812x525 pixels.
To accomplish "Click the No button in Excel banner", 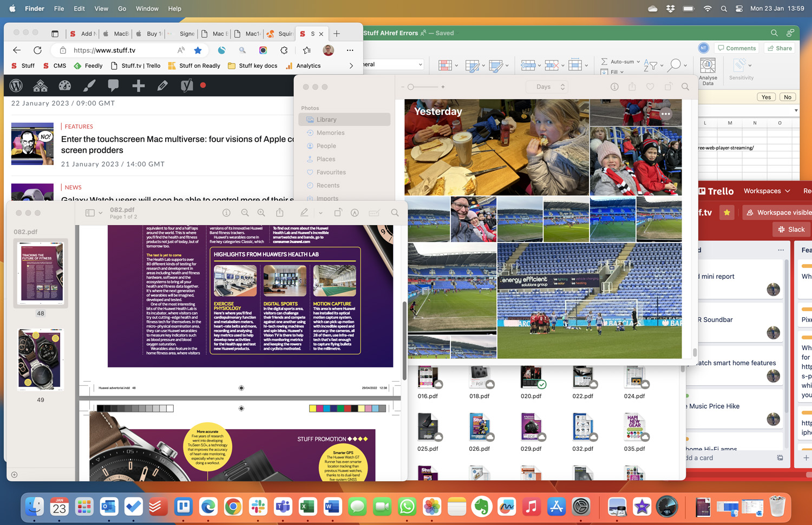I will click(788, 97).
